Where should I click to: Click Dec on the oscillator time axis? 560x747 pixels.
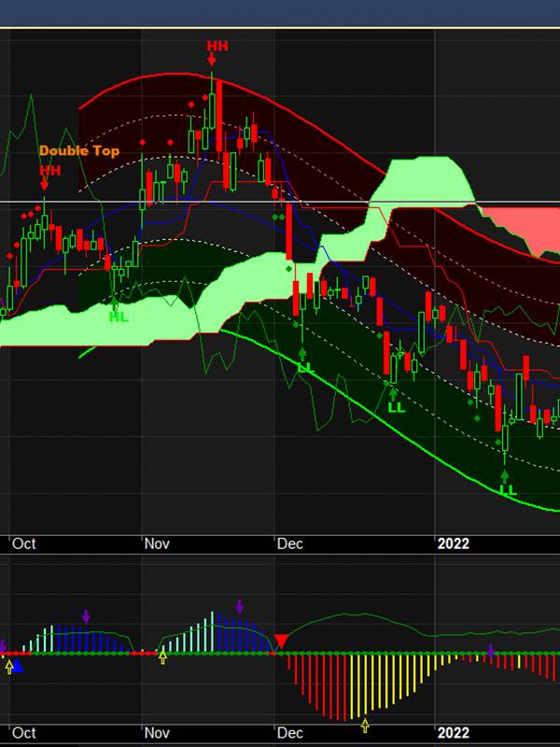290,733
